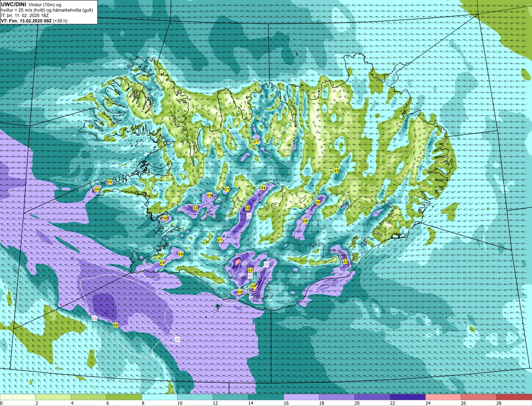Click the color scale tick label 6

[x=107, y=403]
